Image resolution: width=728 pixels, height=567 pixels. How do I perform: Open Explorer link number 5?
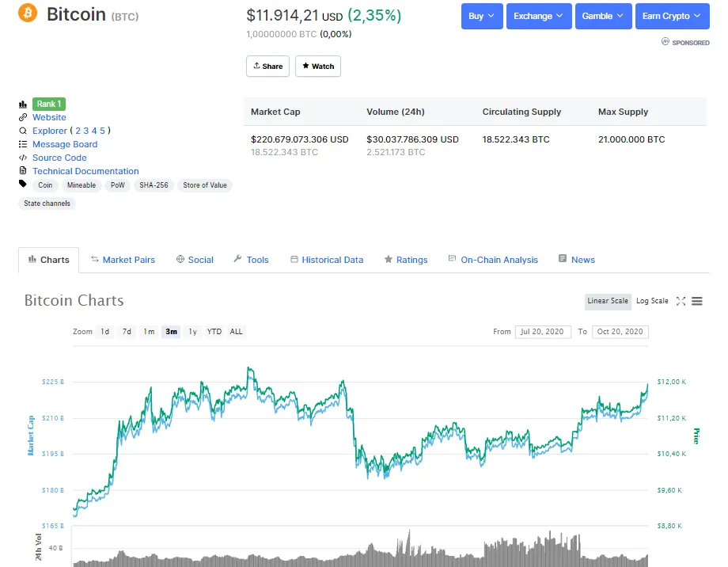102,131
